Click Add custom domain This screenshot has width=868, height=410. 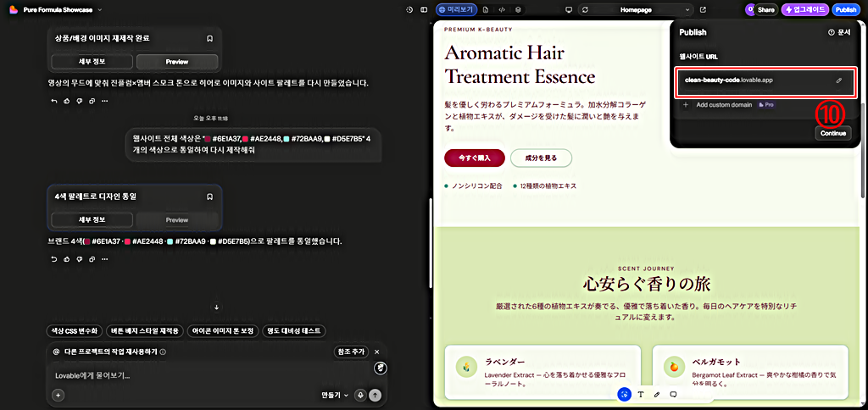(724, 104)
